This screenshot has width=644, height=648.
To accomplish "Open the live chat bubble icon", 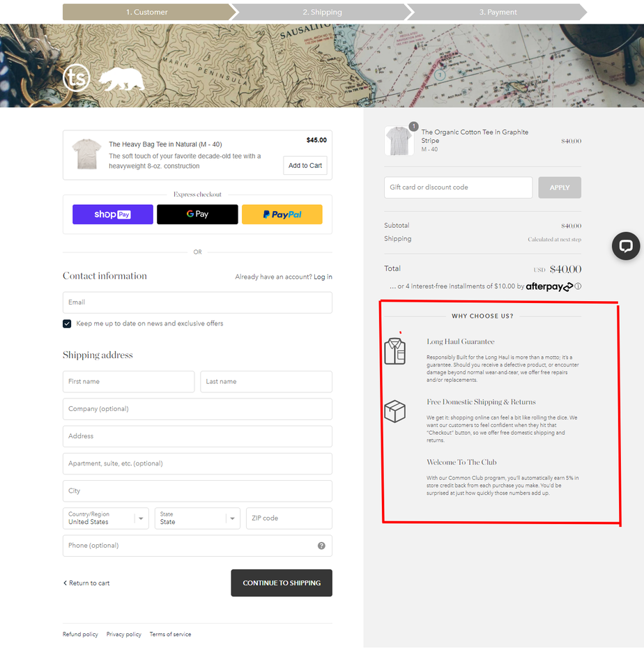I will (x=626, y=246).
